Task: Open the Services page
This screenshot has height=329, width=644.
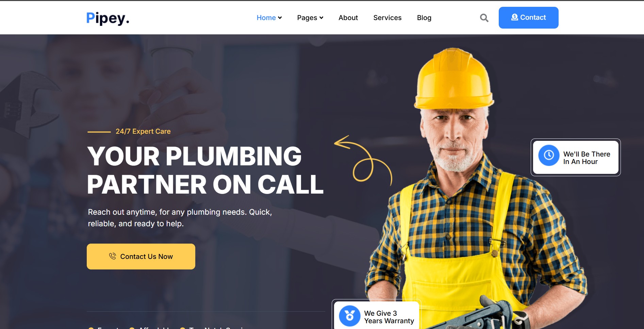Action: coord(387,18)
